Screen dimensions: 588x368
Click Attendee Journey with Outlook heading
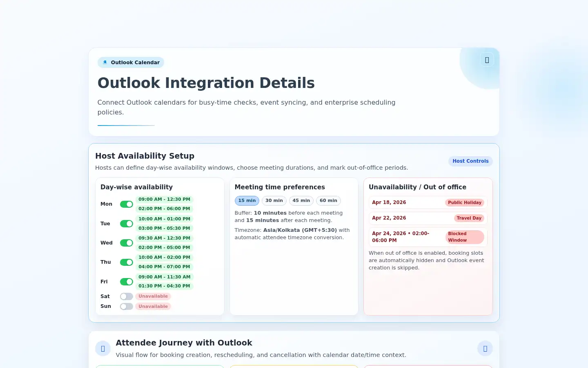184,343
